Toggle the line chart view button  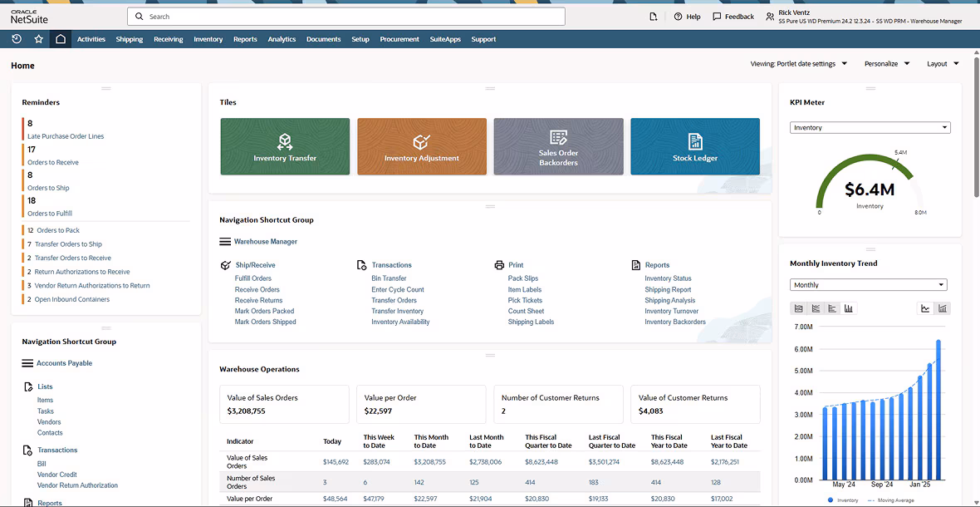(x=925, y=308)
